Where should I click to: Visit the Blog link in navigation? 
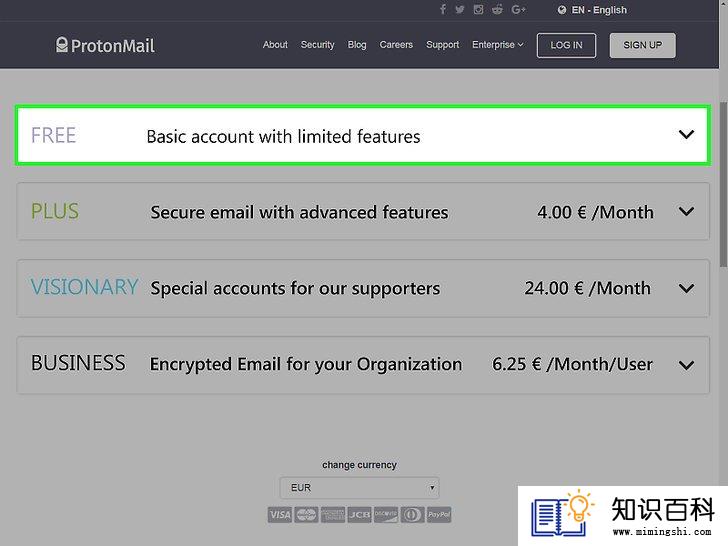click(x=357, y=45)
